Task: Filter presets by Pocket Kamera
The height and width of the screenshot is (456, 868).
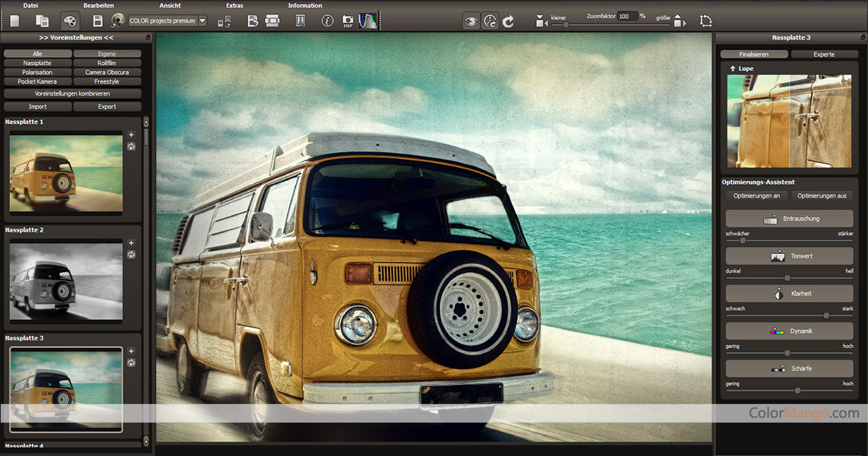Action: click(38, 82)
